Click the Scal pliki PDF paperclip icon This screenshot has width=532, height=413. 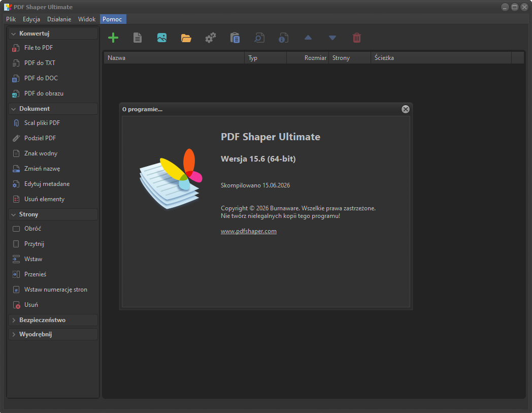(16, 123)
